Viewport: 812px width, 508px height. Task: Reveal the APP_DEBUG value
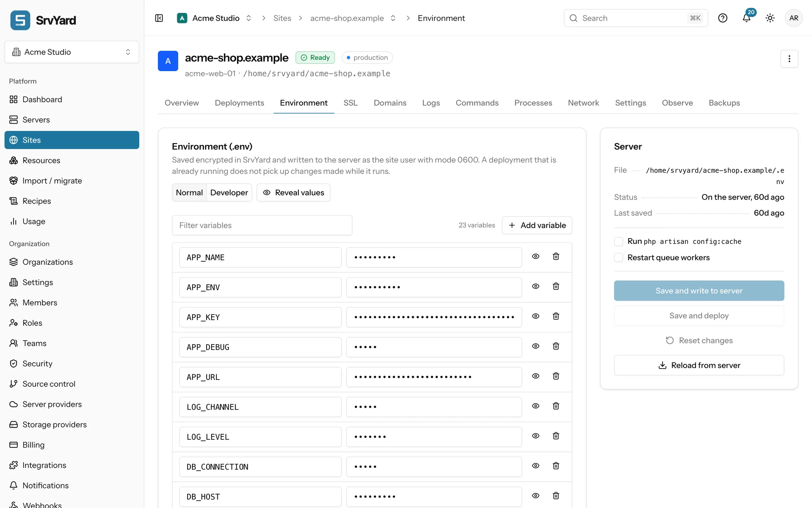[x=536, y=346]
